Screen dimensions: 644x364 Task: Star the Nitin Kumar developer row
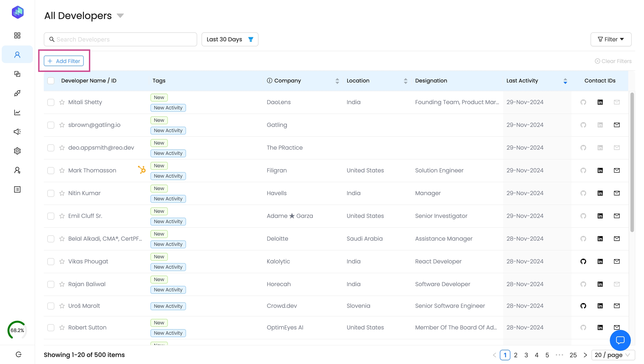tap(62, 193)
